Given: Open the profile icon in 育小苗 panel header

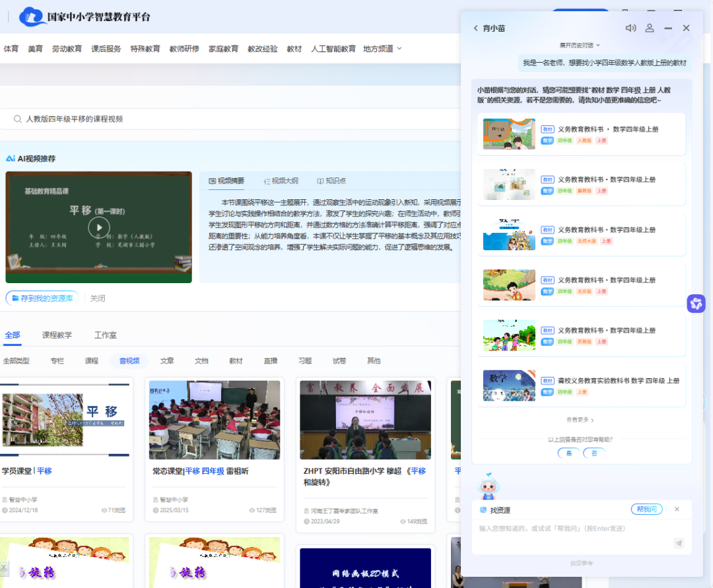Looking at the screenshot, I should tap(649, 28).
